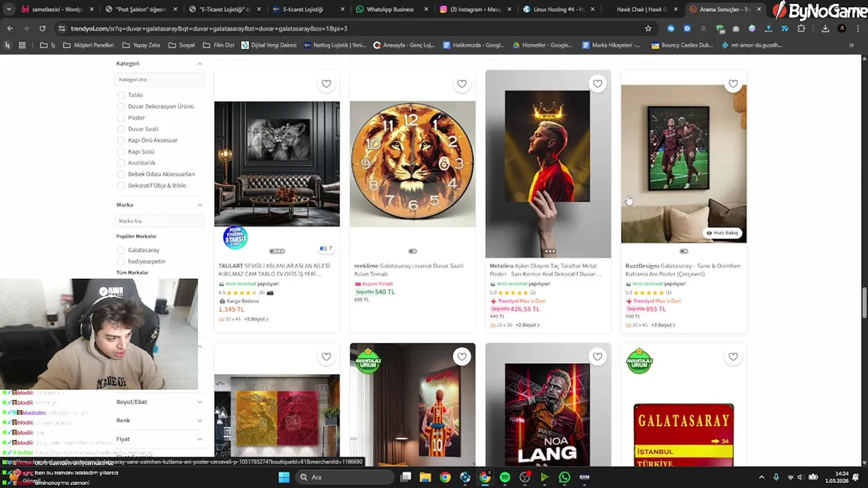This screenshot has height=488, width=868.
Task: Open Spotify from taskbar
Action: (505, 477)
